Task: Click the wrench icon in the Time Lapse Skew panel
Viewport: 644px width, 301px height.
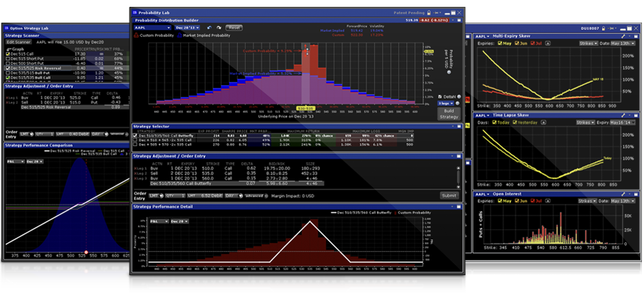Action: point(623,116)
